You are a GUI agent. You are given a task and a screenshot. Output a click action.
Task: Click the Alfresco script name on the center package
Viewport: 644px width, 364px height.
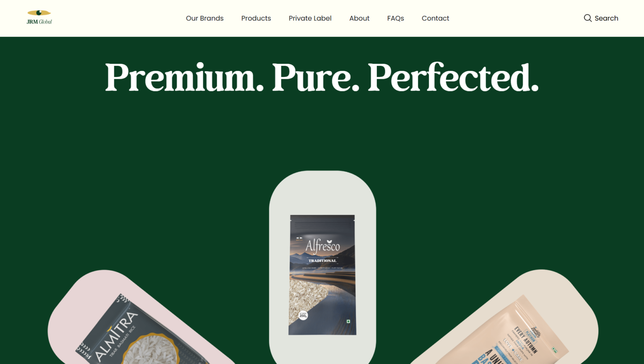pos(322,246)
